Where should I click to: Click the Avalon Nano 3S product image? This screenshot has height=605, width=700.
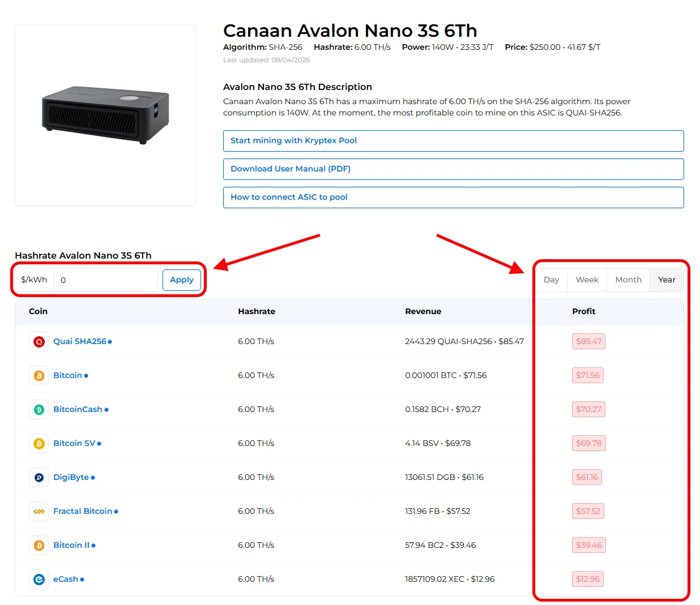[x=105, y=115]
